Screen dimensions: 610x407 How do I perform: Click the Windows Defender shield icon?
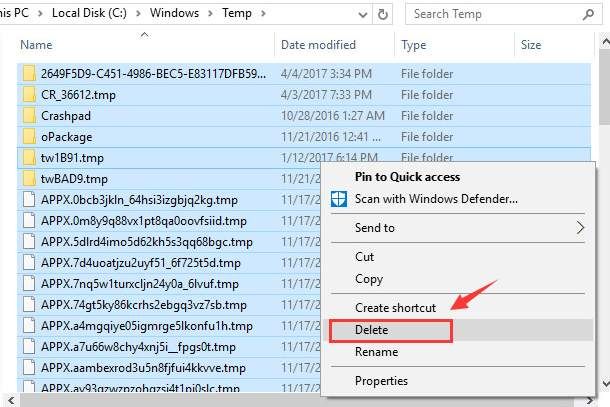[x=339, y=198]
